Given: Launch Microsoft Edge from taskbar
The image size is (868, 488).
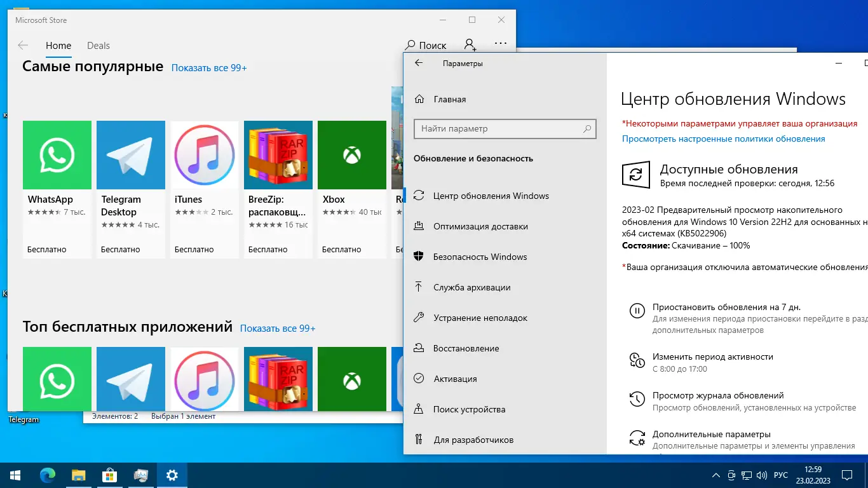Looking at the screenshot, I should [x=48, y=475].
